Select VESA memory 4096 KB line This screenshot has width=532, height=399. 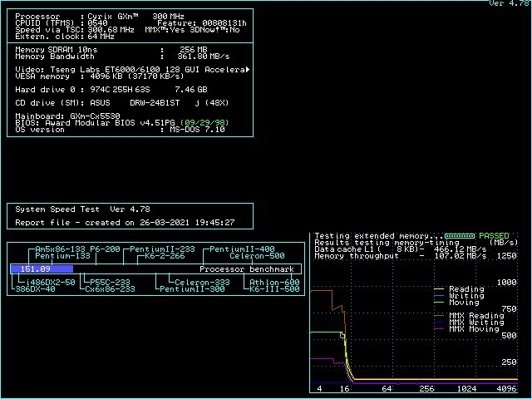pyautogui.click(x=100, y=76)
